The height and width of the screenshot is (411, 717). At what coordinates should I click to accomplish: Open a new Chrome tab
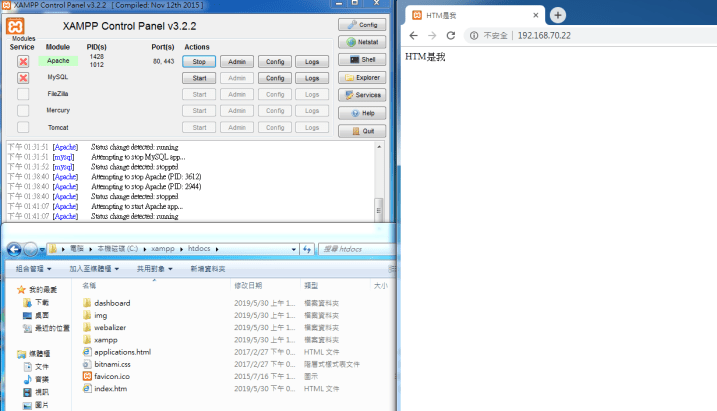[558, 15]
